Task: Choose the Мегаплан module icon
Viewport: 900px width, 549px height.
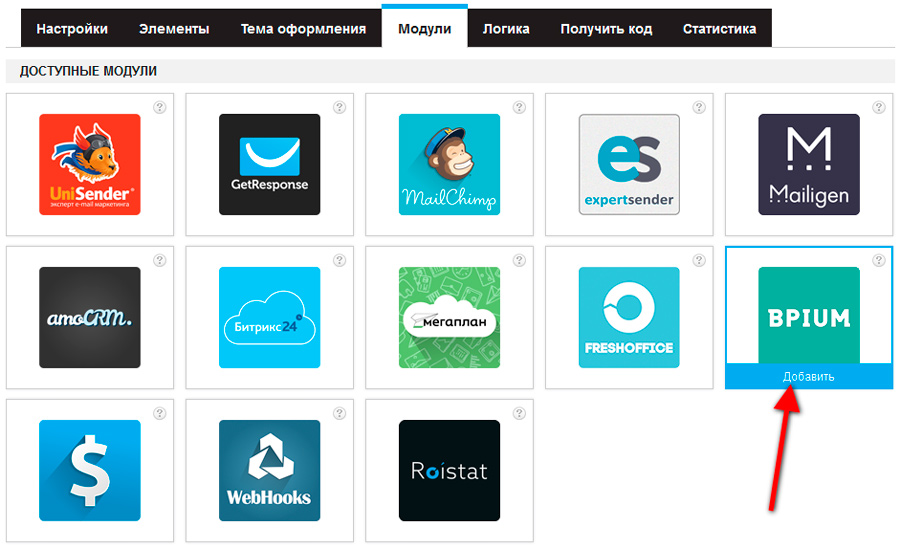Action: point(449,317)
